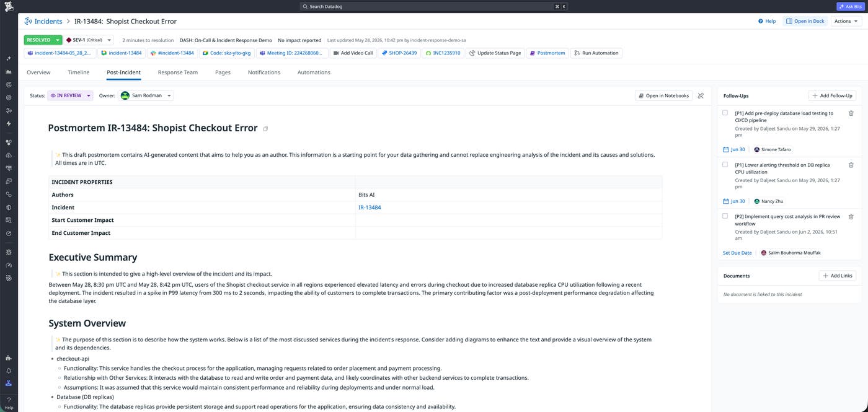Open the sparkle icon in left sidebar
The width and height of the screenshot is (868, 412).
[x=9, y=58]
